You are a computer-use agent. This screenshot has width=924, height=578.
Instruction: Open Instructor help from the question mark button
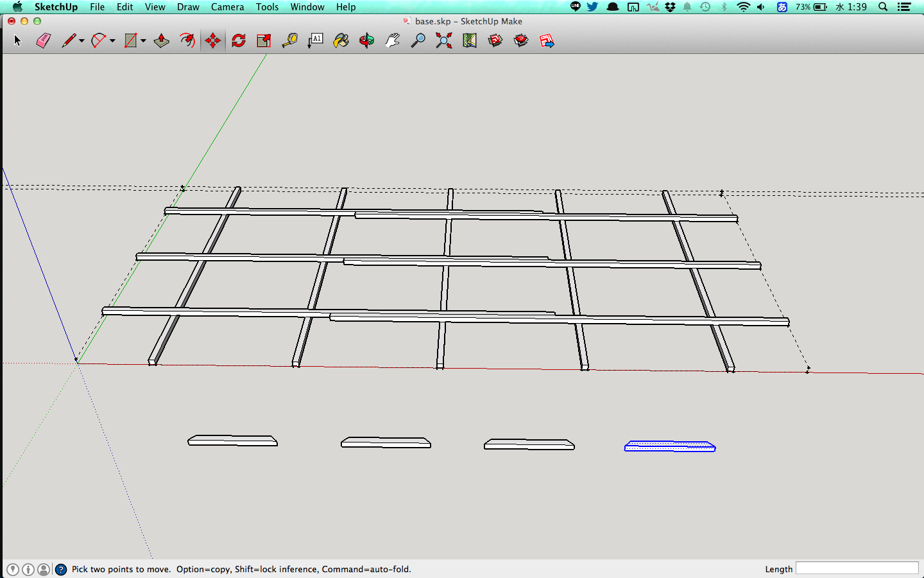[61, 569]
